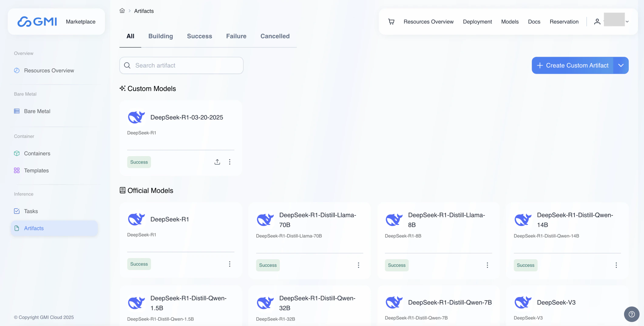
Task: Click the Success badge on DeepSeek-R1-Distill-Llama-70B
Action: (x=268, y=265)
